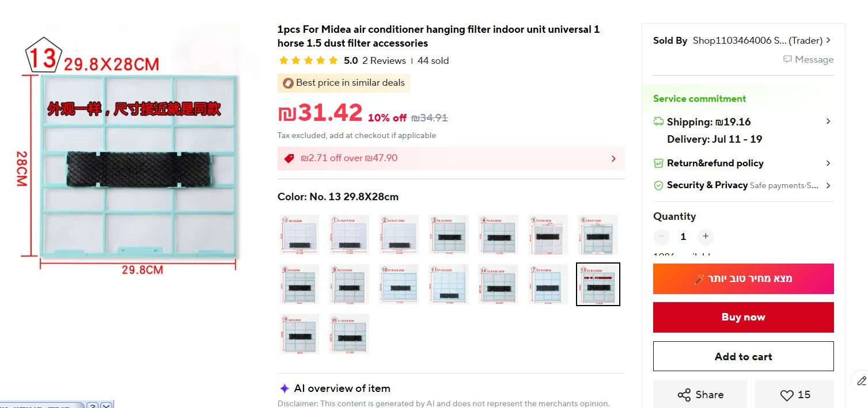Click the Hebrew find-better-price gradient button

point(743,279)
